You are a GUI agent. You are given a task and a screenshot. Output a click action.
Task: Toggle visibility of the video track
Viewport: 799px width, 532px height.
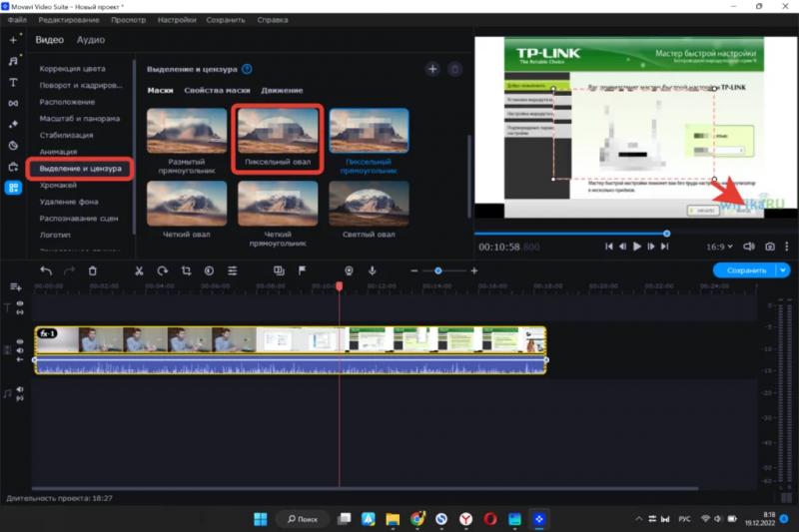click(x=19, y=341)
